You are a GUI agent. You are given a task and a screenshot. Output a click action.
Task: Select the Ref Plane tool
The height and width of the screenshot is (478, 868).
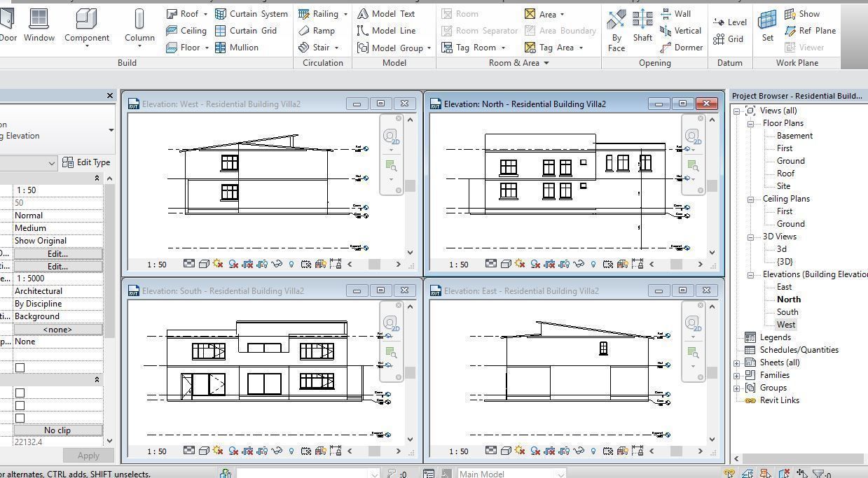pyautogui.click(x=810, y=31)
